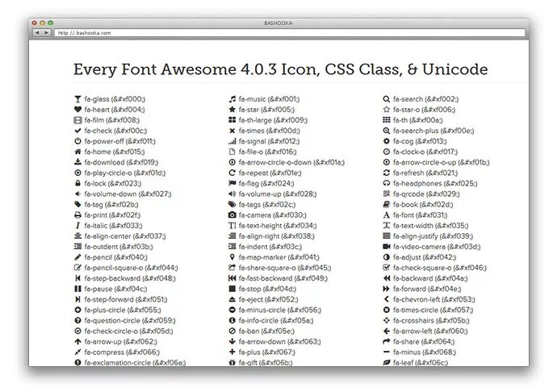Click the crosshairs icon next to fa-crosshairs
Image resolution: width=557 pixels, height=392 pixels.
coord(387,320)
